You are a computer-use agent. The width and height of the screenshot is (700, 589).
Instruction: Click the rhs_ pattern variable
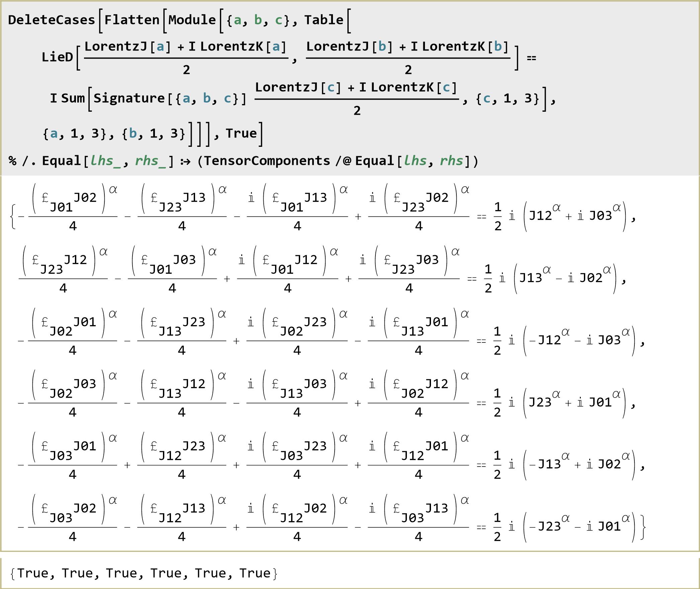pyautogui.click(x=150, y=161)
